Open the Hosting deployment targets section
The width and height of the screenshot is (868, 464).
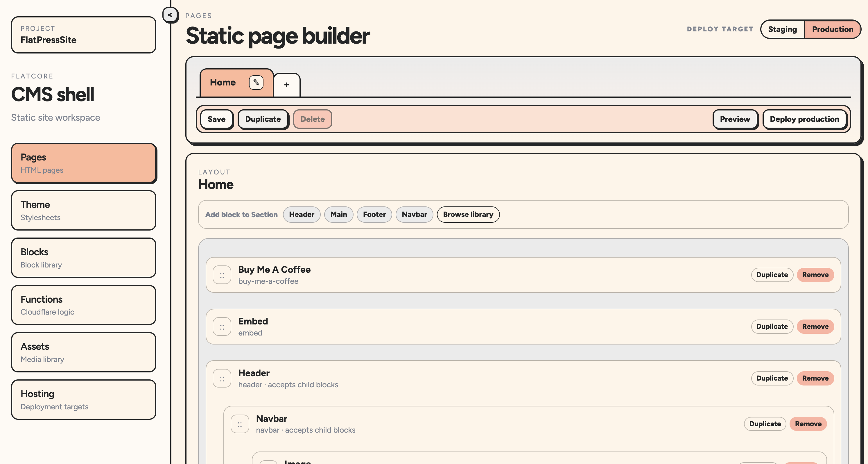84,400
